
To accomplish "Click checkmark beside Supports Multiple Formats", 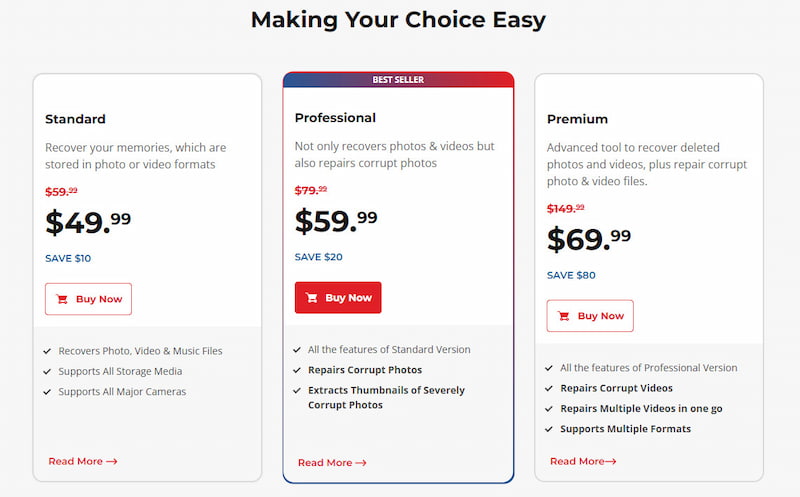I will pos(550,429).
